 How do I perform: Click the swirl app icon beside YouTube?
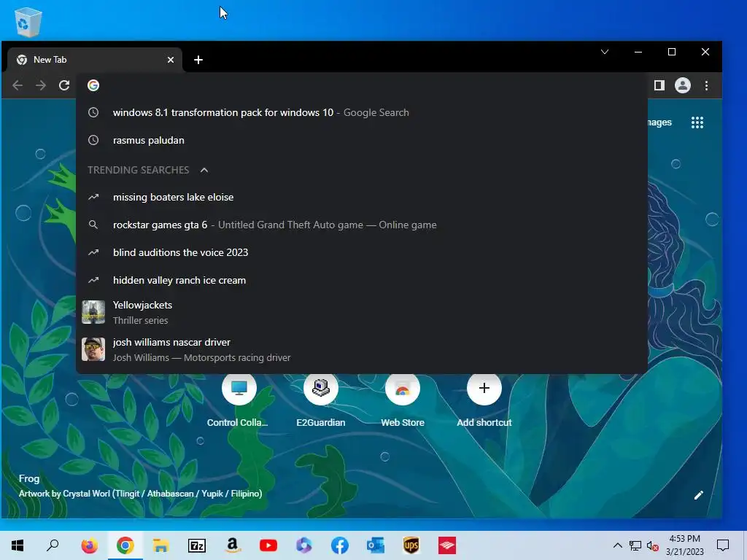pyautogui.click(x=304, y=545)
